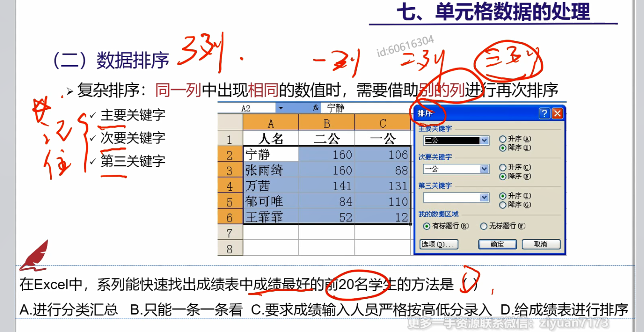Click cell containing 万茜
The height and width of the screenshot is (332, 644).
pyautogui.click(x=271, y=186)
